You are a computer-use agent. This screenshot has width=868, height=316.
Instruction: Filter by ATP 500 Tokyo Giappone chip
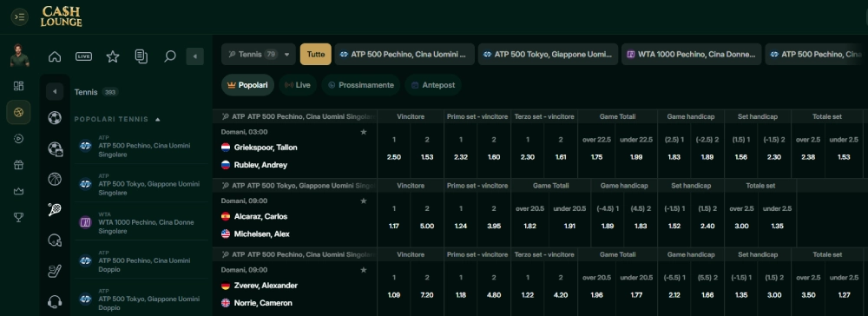(x=548, y=54)
